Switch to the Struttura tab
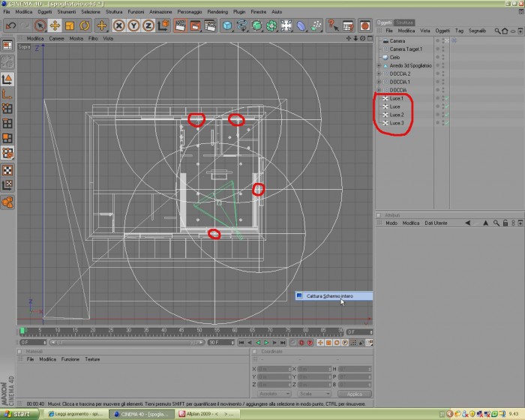 pos(404,22)
